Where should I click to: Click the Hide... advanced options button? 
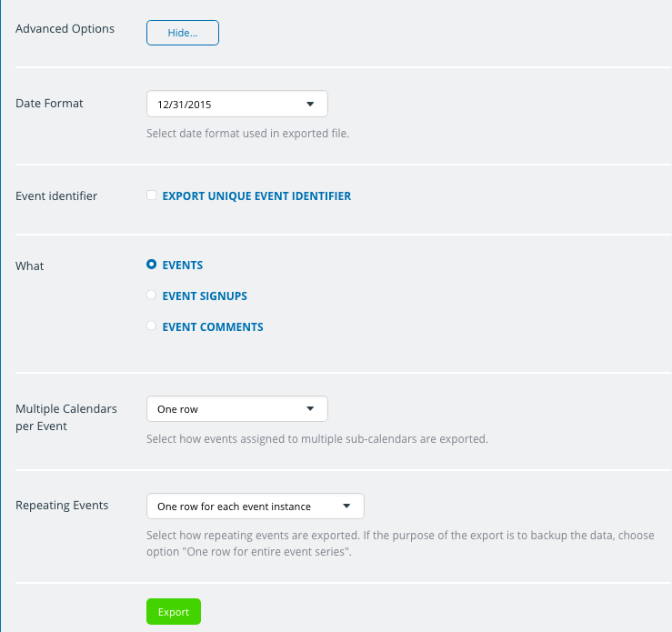pyautogui.click(x=183, y=33)
